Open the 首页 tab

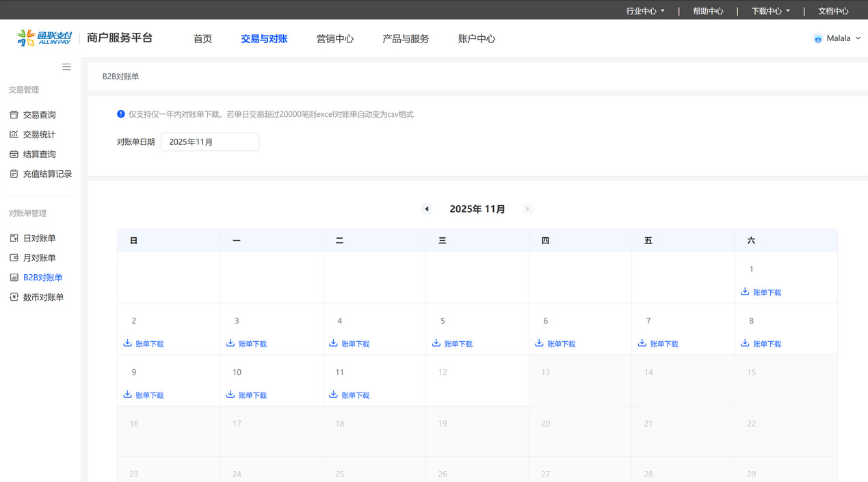202,39
